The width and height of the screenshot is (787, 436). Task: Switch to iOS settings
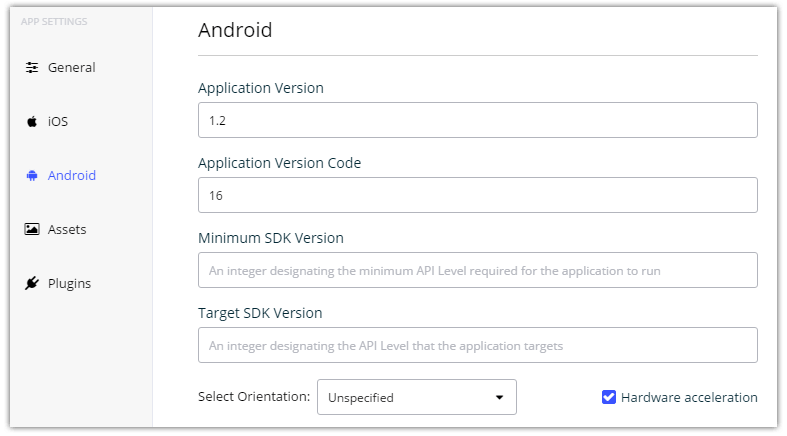pyautogui.click(x=58, y=121)
